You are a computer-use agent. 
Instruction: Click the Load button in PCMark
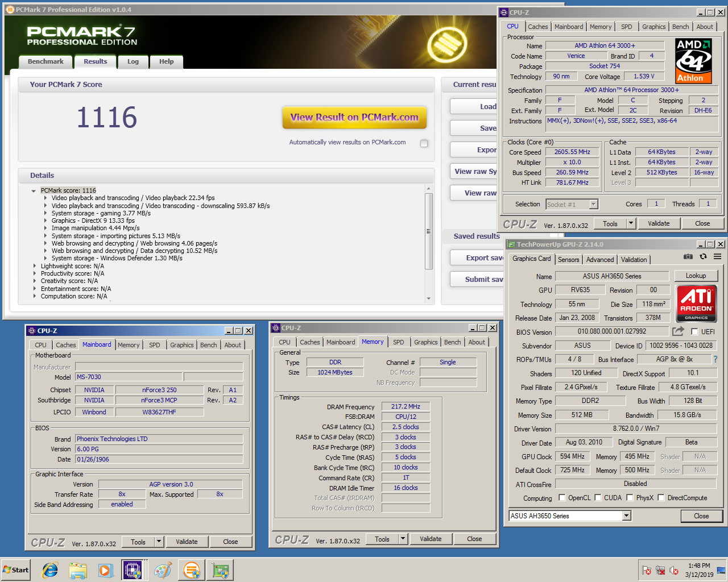point(474,107)
